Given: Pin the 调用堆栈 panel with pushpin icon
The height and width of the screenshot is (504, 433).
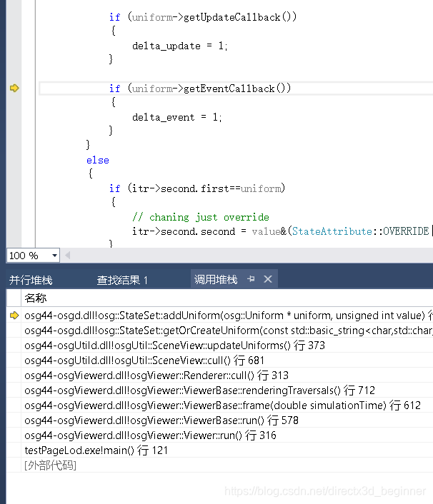Looking at the screenshot, I should [252, 279].
